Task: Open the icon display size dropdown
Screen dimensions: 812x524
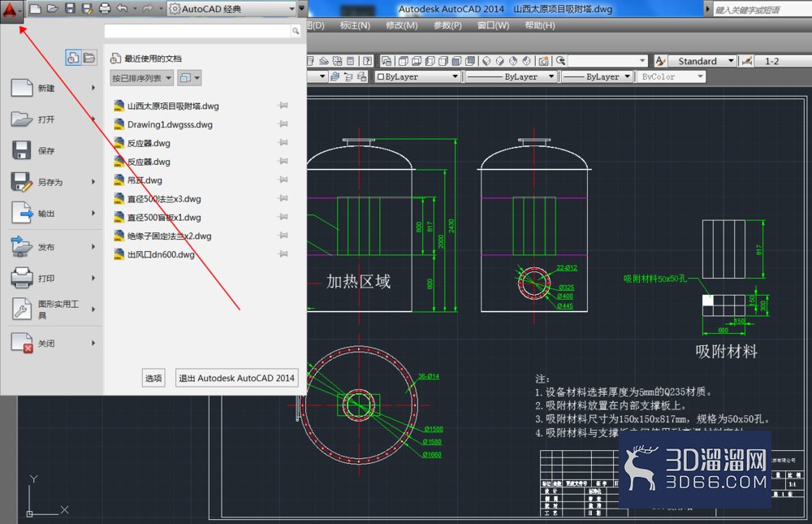Action: 189,78
